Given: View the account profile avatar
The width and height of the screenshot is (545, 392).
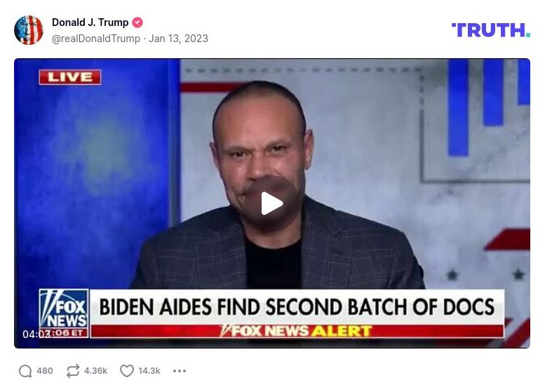Looking at the screenshot, I should point(29,30).
